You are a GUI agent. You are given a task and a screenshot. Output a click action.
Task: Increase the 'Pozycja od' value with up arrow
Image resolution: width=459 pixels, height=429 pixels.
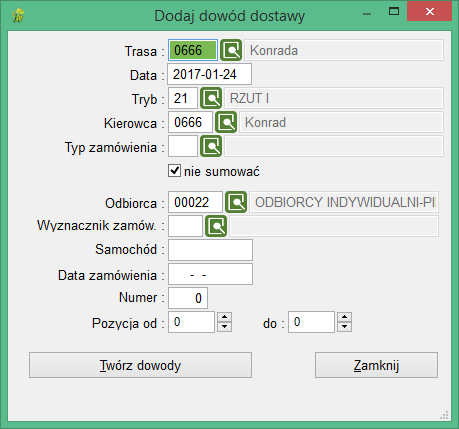tap(224, 317)
